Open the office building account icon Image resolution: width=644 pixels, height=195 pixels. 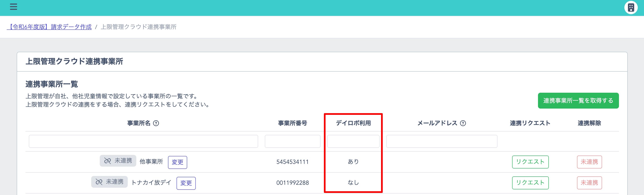click(x=631, y=8)
